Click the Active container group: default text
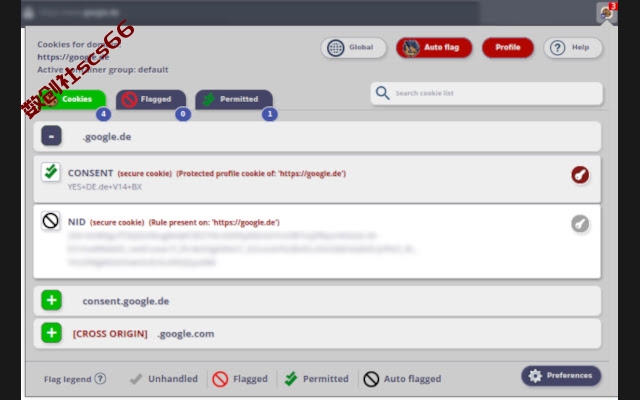The height and width of the screenshot is (400, 640). click(x=103, y=70)
